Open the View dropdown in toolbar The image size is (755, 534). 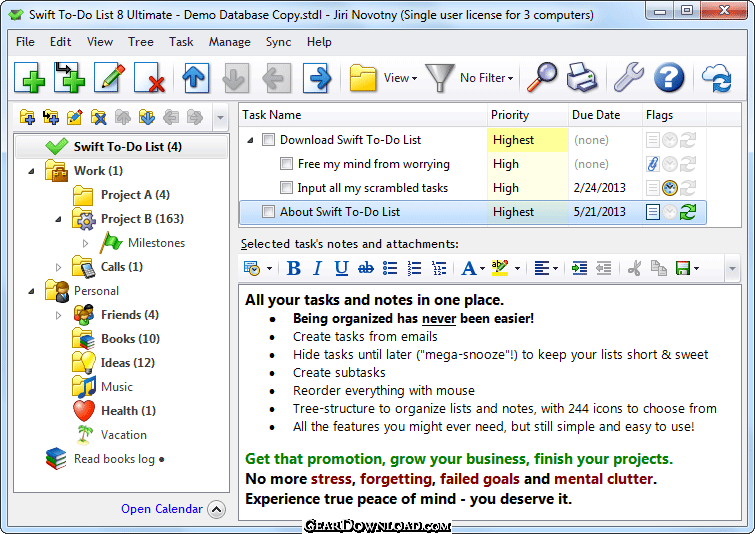coord(400,78)
